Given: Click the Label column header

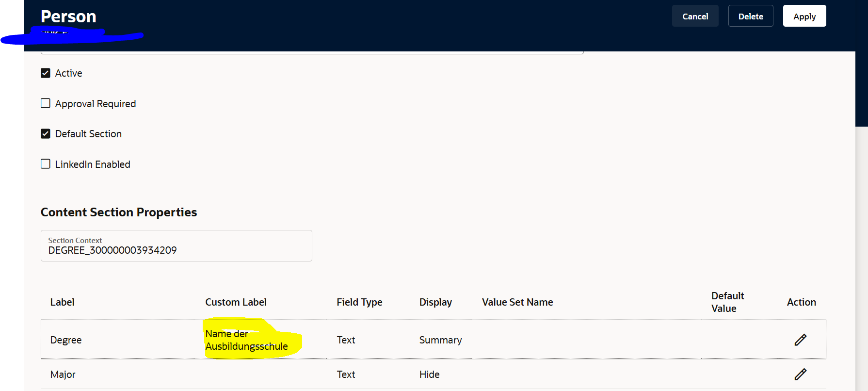Looking at the screenshot, I should coord(62,302).
